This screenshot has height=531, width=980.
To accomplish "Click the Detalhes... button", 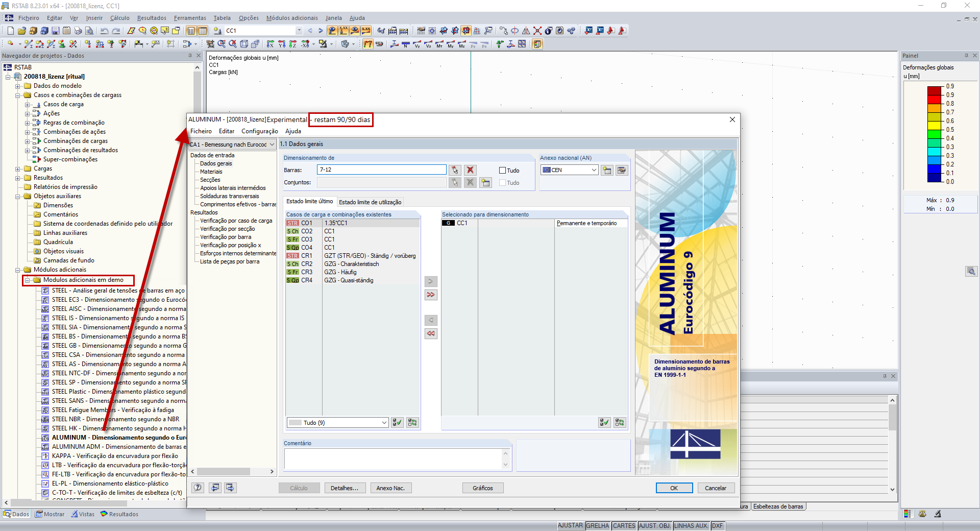I will (x=345, y=488).
